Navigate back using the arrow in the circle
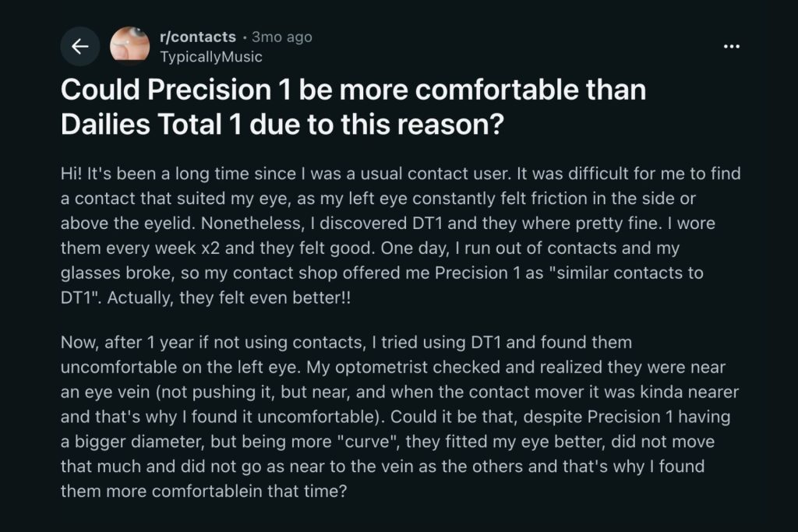 [80, 45]
